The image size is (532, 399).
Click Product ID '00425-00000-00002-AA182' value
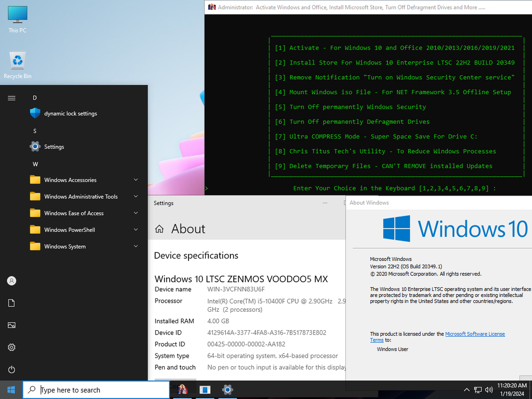coord(246,344)
